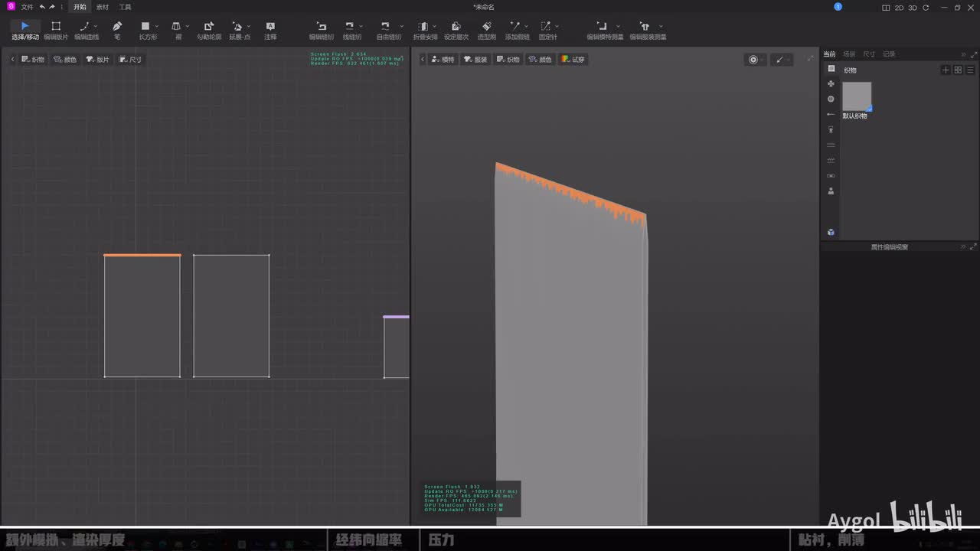
Task: Switch to the 素材 ribbon tab
Action: pyautogui.click(x=103, y=7)
